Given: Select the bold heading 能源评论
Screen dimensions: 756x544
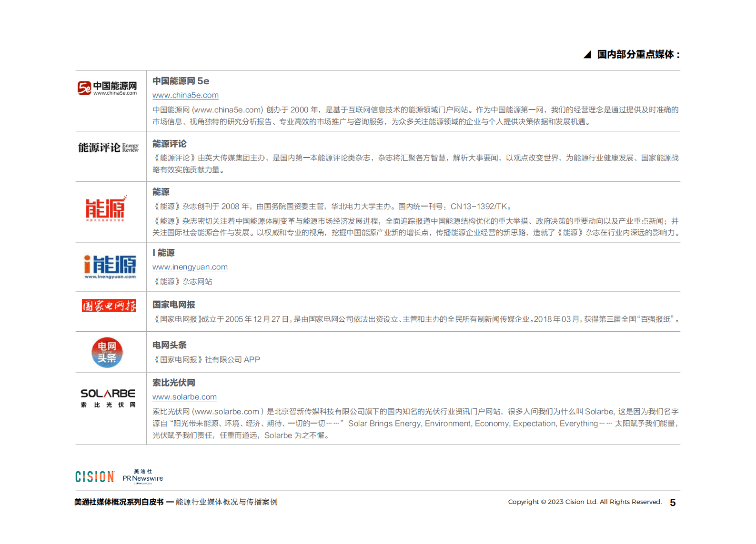Looking at the screenshot, I should (170, 144).
